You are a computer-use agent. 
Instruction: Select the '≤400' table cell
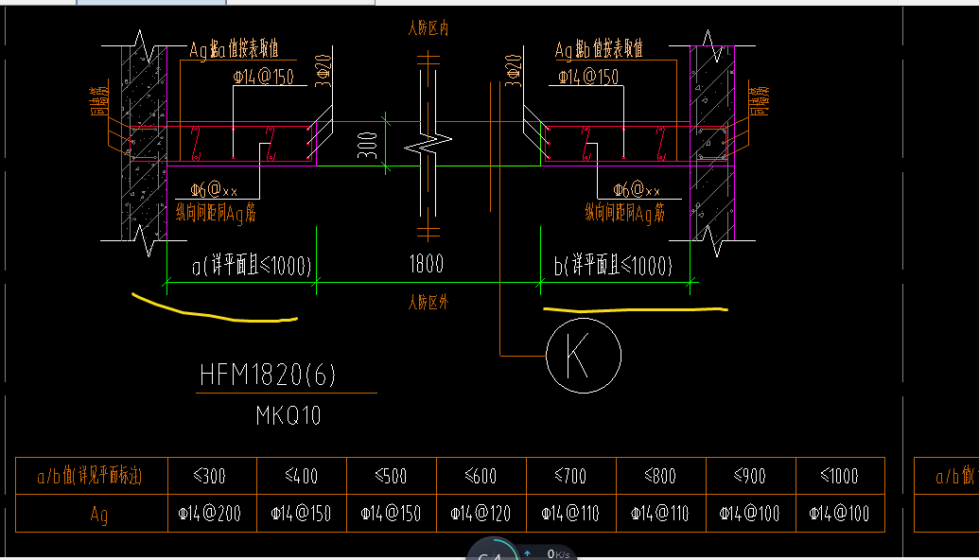click(302, 477)
